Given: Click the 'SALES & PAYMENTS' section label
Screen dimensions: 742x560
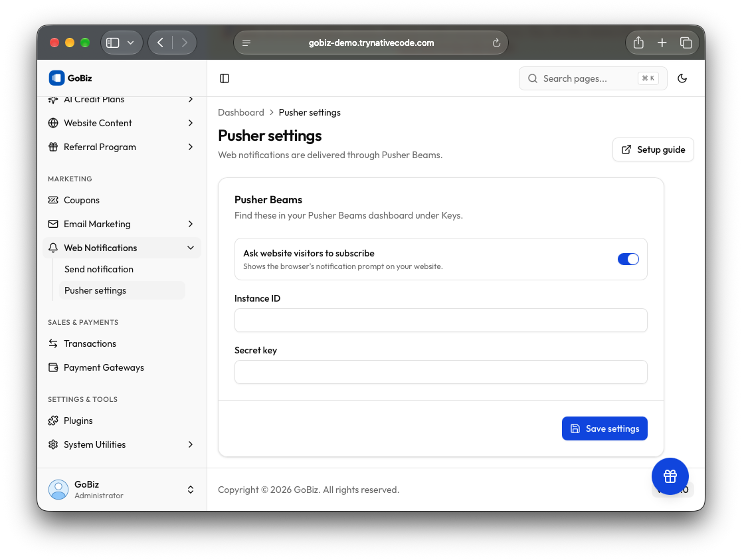Looking at the screenshot, I should point(83,322).
